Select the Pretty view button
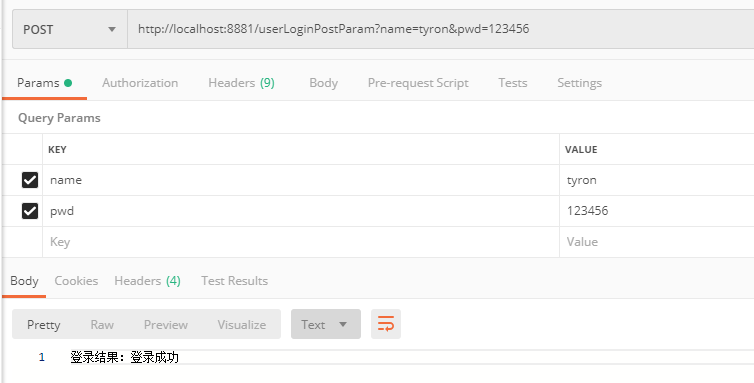Screen dimensions: 754x383 click(44, 325)
